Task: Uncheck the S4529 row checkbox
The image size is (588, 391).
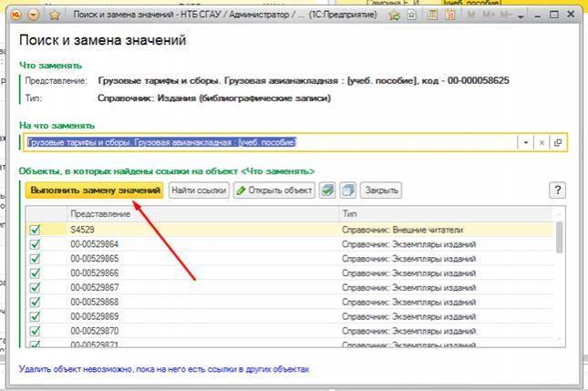Action: [x=36, y=231]
